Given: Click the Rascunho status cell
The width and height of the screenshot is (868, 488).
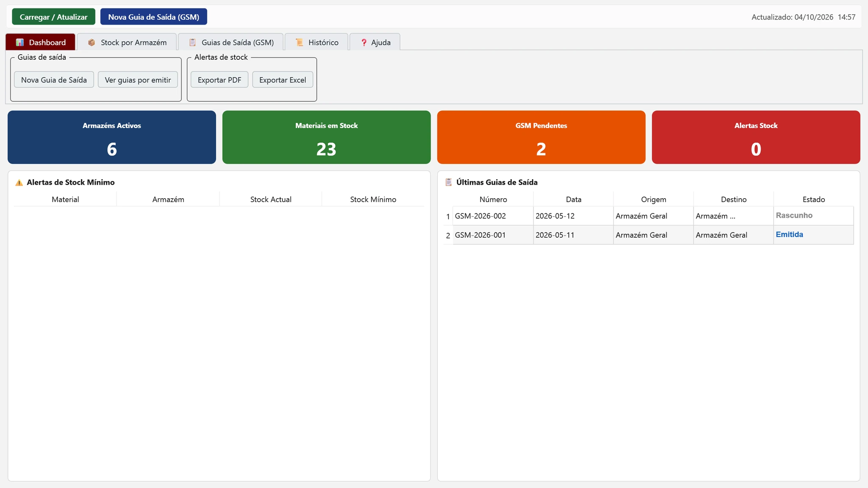Looking at the screenshot, I should pyautogui.click(x=814, y=216).
